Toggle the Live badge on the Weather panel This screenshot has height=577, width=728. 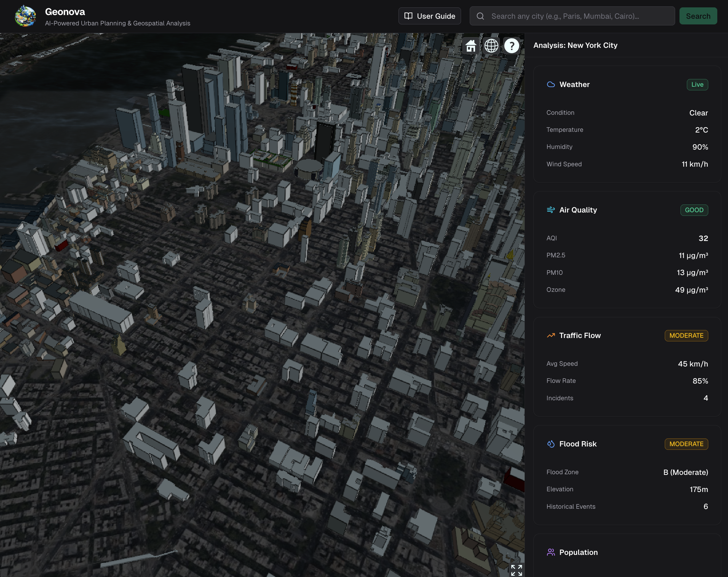(697, 84)
